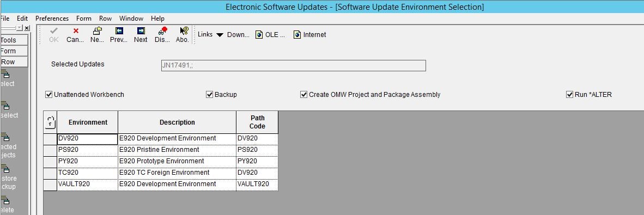Open the Edit menu
The image size is (644, 215).
pyautogui.click(x=22, y=19)
